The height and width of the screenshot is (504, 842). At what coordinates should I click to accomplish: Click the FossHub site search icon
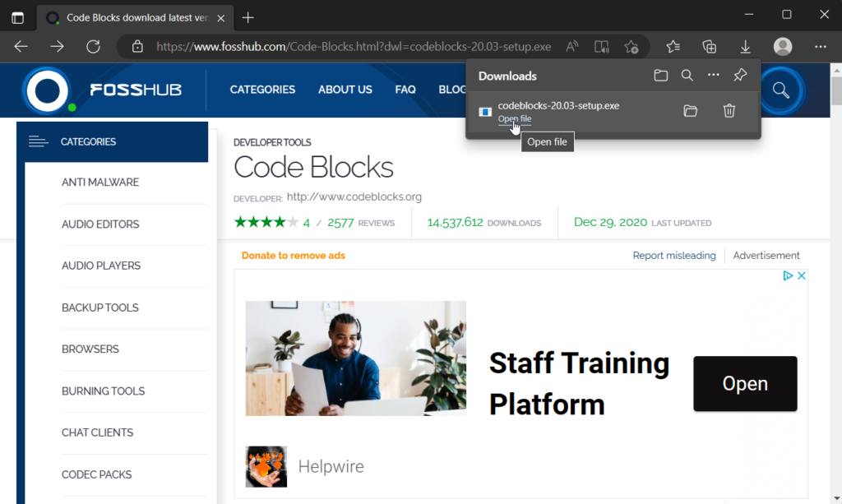781,90
